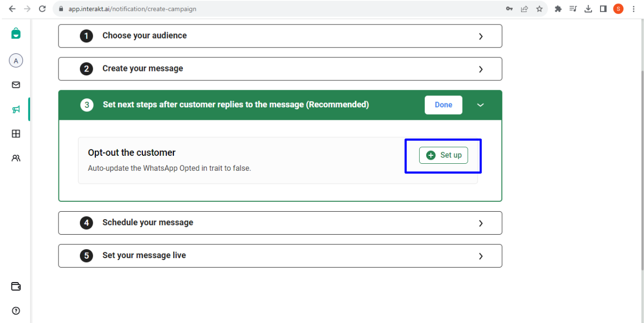
Task: Expand the Set your message live step
Action: pos(280,256)
